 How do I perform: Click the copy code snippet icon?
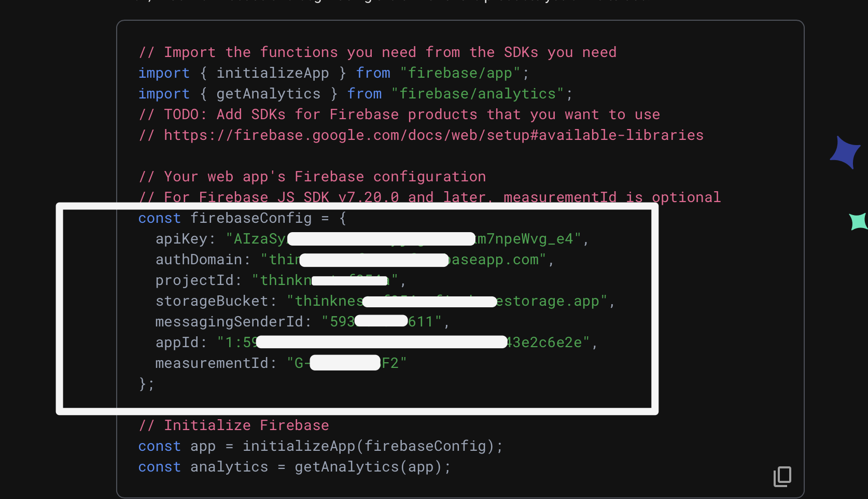(782, 476)
